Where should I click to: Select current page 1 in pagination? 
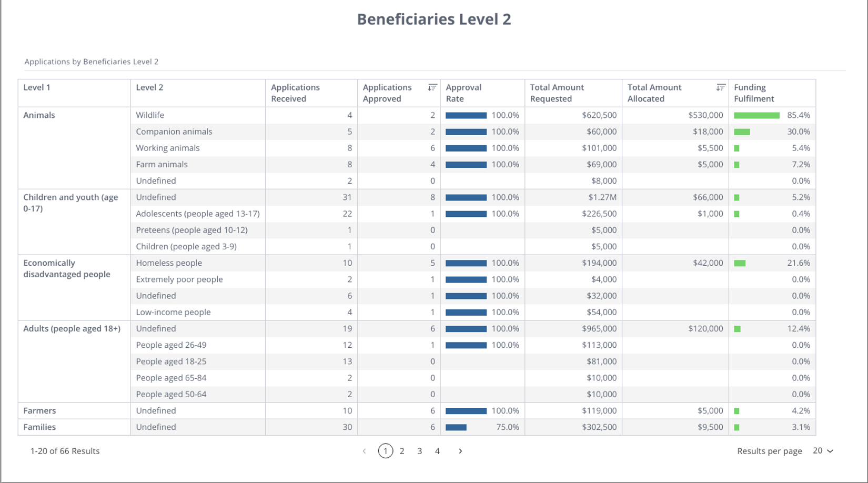click(385, 451)
